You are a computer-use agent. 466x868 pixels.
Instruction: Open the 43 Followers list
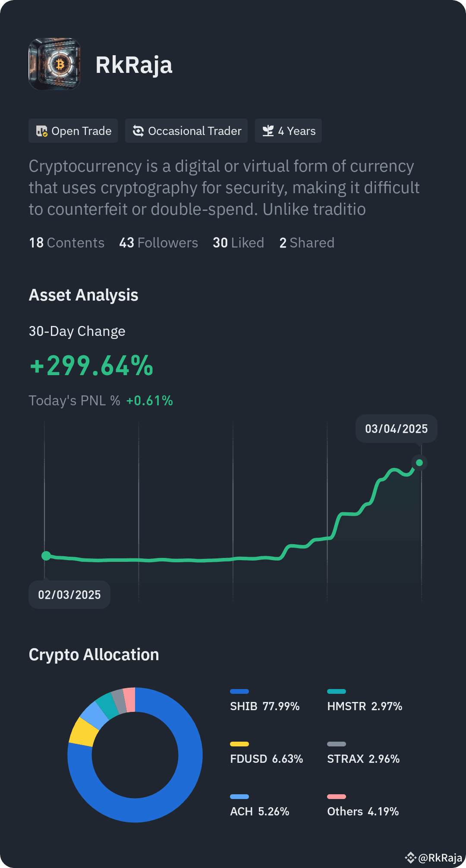click(158, 243)
